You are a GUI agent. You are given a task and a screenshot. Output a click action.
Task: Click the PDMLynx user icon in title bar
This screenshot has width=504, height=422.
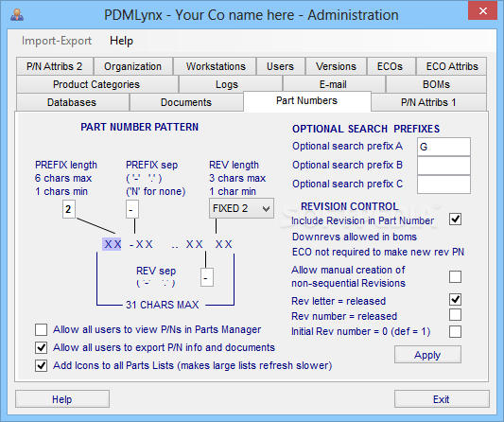(17, 15)
